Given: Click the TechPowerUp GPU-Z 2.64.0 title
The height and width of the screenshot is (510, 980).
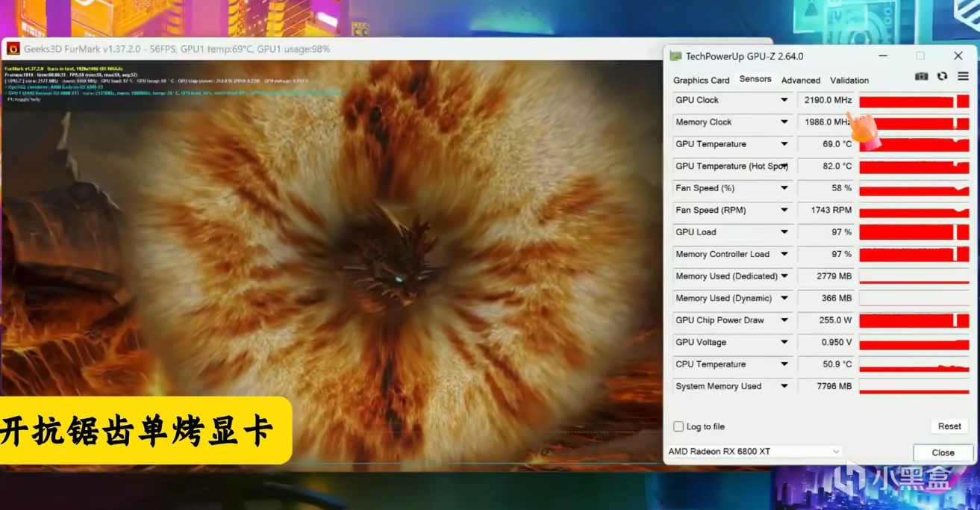Looking at the screenshot, I should pyautogui.click(x=744, y=56).
